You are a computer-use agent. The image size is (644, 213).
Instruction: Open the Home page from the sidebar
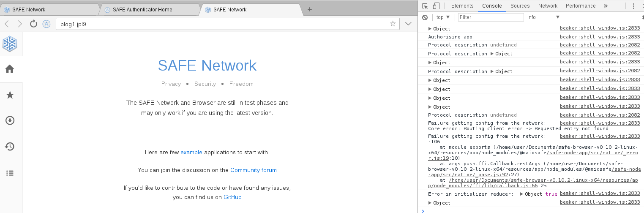point(10,69)
